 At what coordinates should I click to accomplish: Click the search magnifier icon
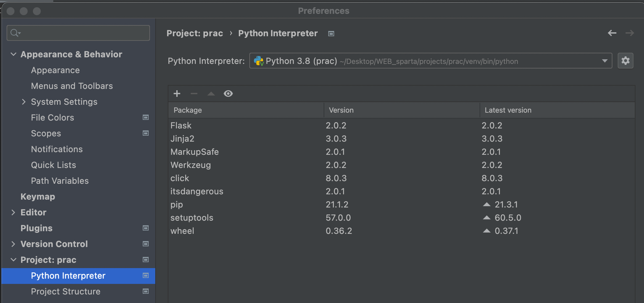click(x=15, y=33)
